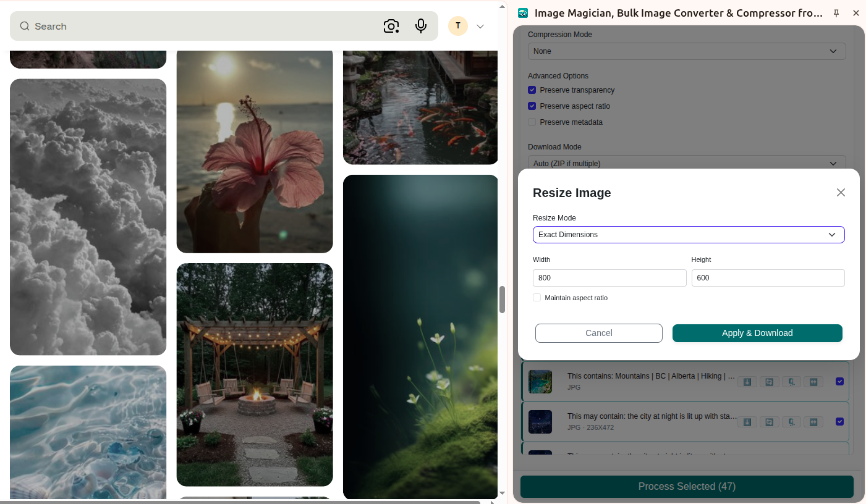
Task: Click Cancel in Resize Image dialog
Action: pyautogui.click(x=599, y=333)
